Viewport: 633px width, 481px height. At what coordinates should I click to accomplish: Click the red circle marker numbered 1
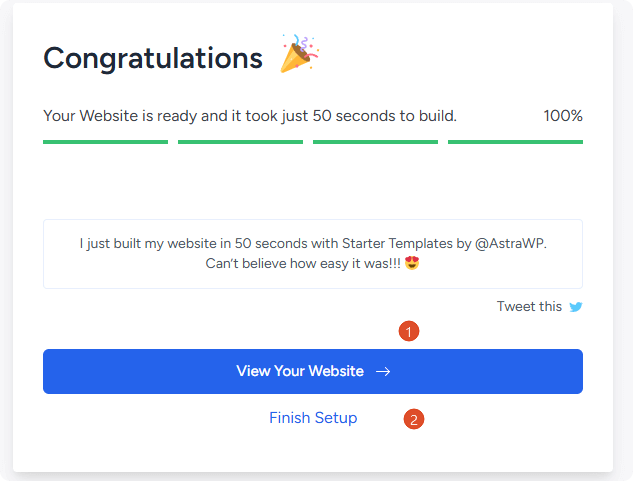[408, 331]
